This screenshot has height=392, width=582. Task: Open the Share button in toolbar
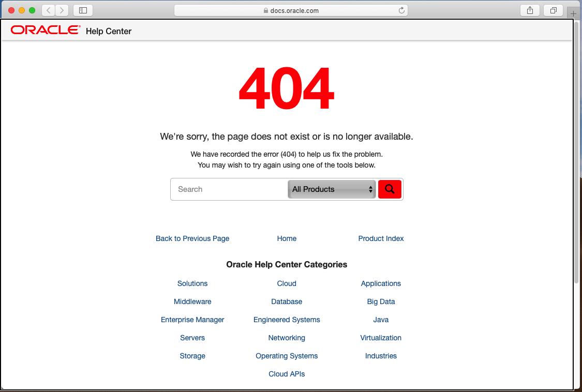pos(530,10)
